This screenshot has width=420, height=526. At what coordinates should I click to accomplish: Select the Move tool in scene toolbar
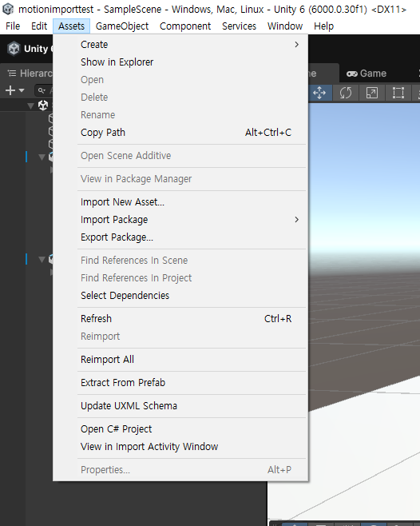click(319, 93)
